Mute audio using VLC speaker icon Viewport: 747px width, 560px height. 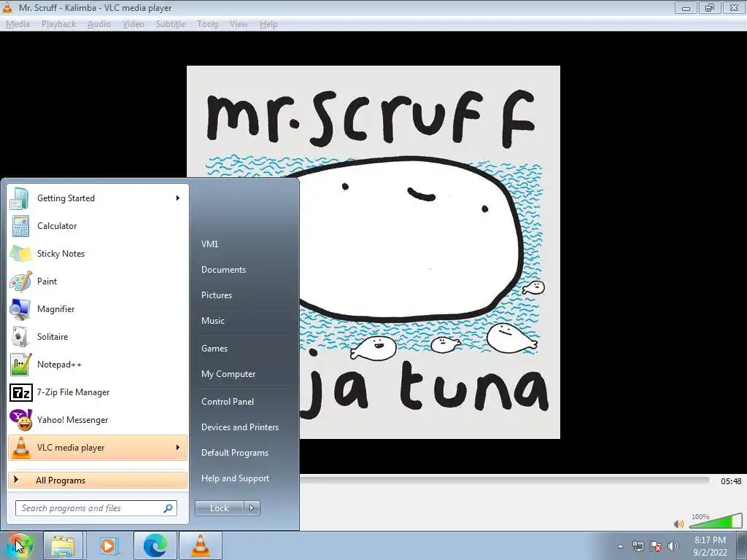click(678, 524)
